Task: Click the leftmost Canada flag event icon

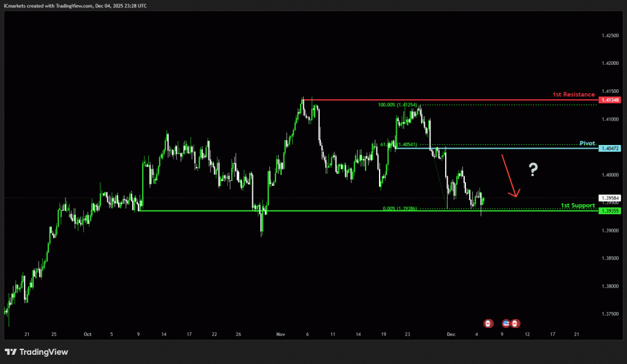Action: (x=488, y=323)
